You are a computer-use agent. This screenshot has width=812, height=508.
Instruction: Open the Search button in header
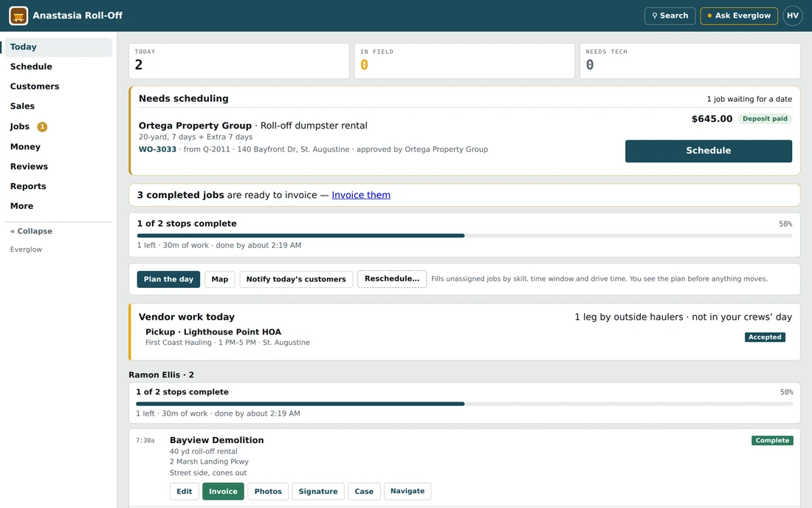coord(670,16)
